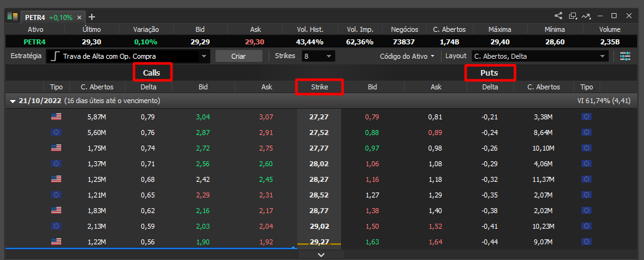Click the EU flag in 28,02 put row
Image resolution: width=644 pixels, height=260 pixels.
click(586, 164)
